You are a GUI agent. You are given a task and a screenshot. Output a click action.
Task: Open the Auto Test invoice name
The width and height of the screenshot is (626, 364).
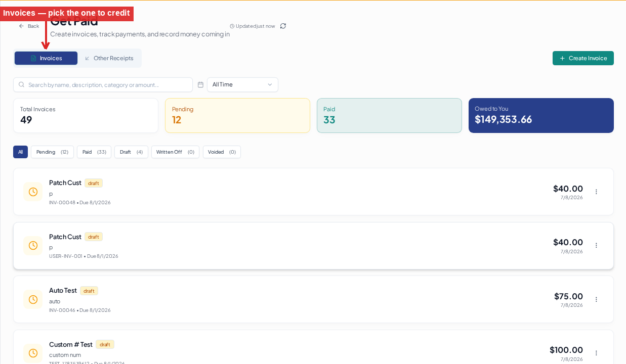[63, 291]
